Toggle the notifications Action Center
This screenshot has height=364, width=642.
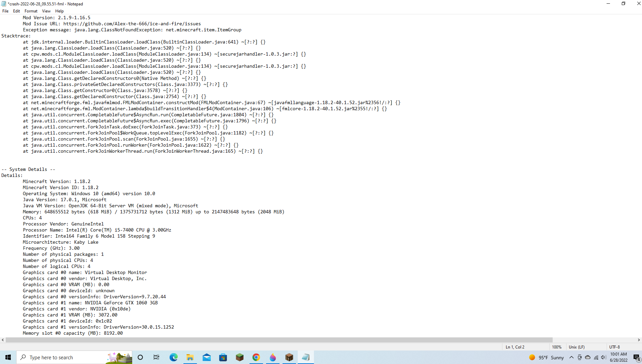point(637,357)
